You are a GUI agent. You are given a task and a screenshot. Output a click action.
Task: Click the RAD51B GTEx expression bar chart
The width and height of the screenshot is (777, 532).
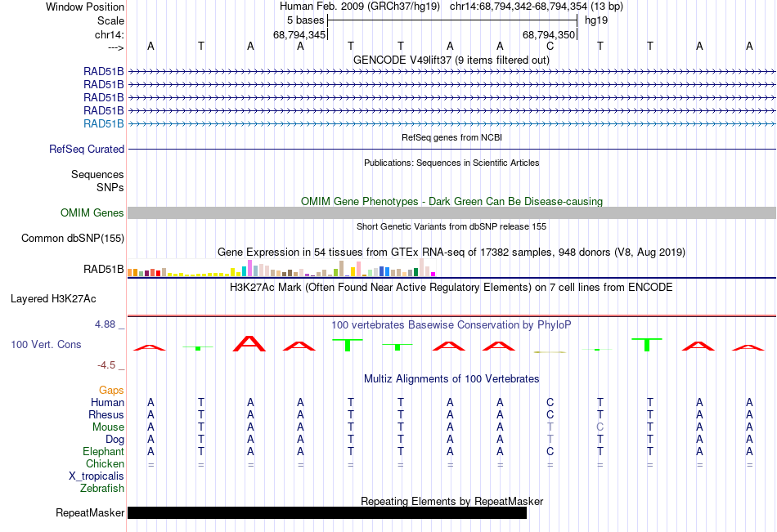pos(281,267)
